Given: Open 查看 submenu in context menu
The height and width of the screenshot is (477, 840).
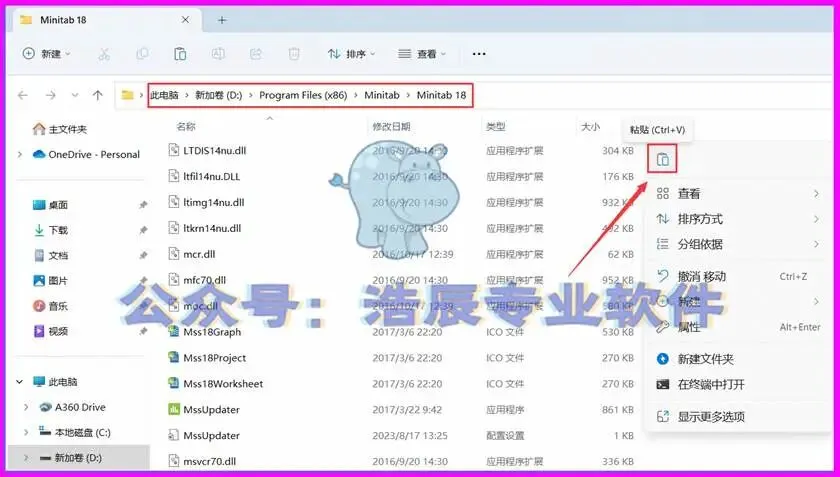Looking at the screenshot, I should click(738, 193).
